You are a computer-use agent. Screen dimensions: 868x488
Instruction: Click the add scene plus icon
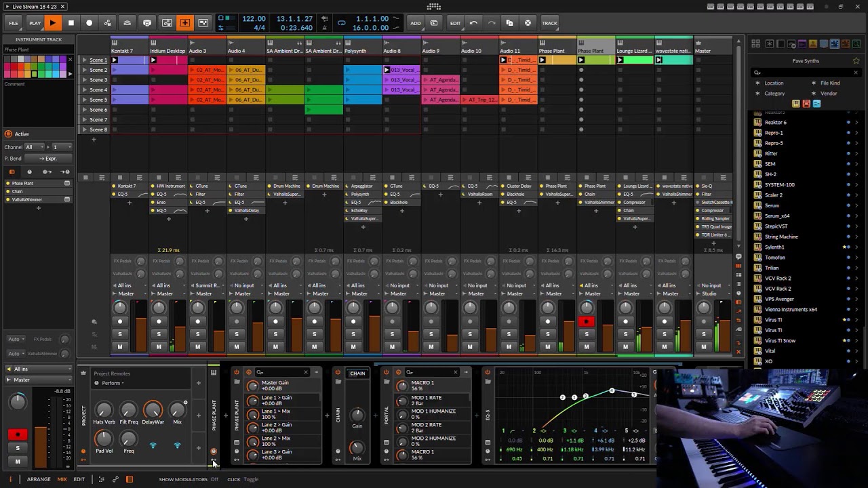[x=94, y=140]
